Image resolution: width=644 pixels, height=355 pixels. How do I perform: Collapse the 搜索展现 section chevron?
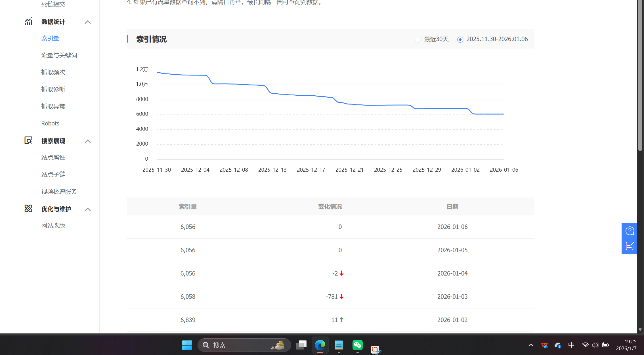(x=88, y=141)
